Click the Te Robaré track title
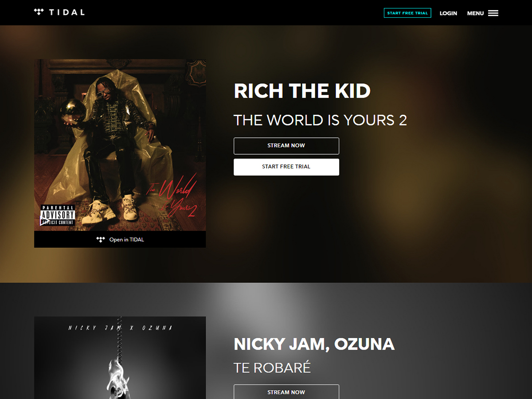The image size is (532, 399). pyautogui.click(x=272, y=367)
